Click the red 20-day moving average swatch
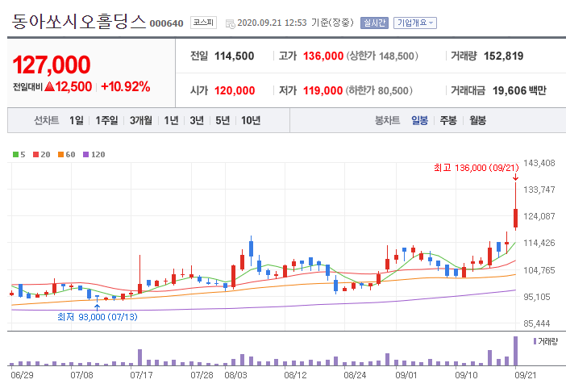The image size is (566, 392). pyautogui.click(x=35, y=155)
